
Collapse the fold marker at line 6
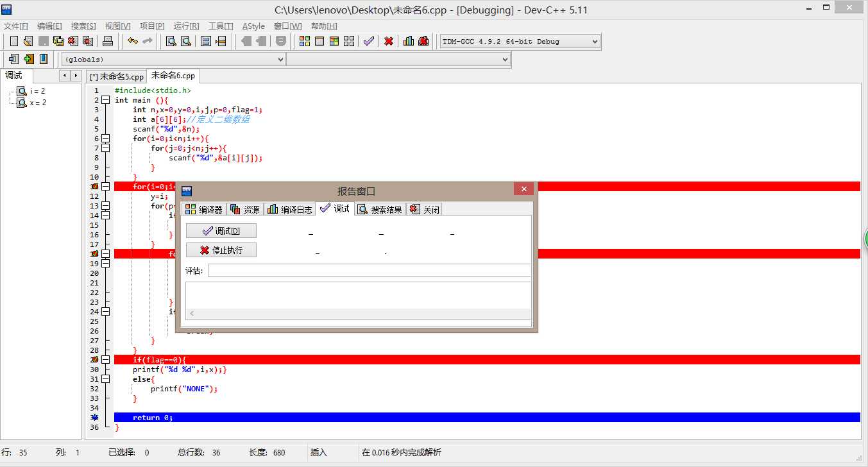click(x=106, y=139)
